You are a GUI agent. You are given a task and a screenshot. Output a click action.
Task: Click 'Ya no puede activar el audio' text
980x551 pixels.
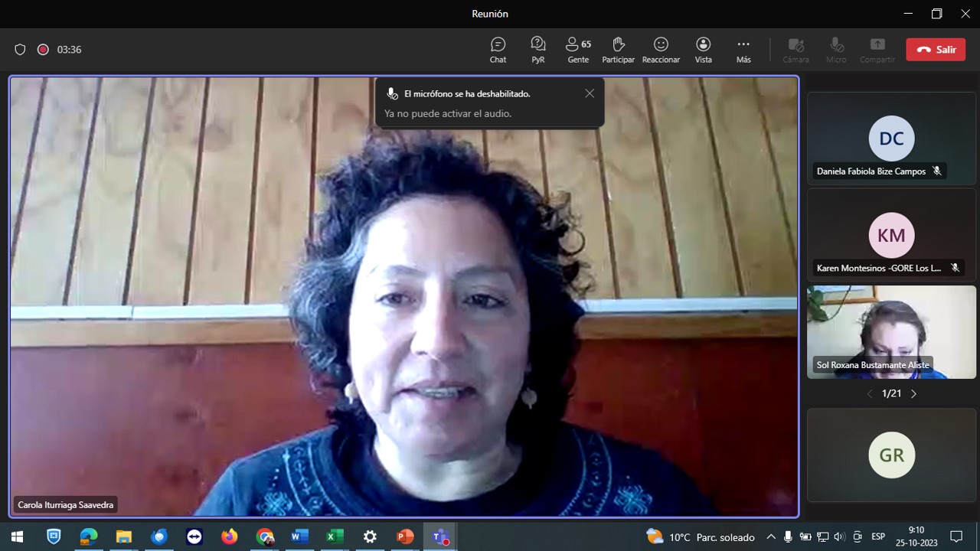[448, 114]
